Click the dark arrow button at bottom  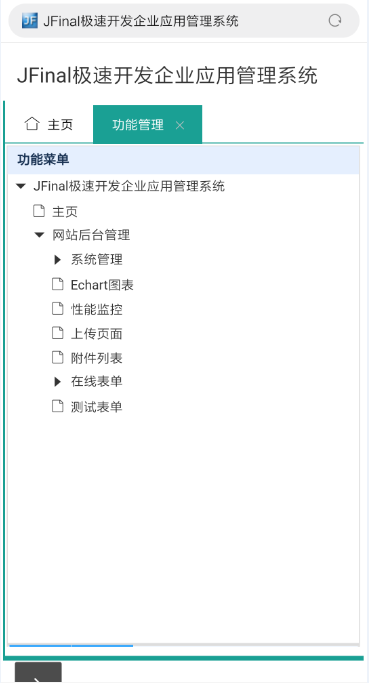[38, 672]
